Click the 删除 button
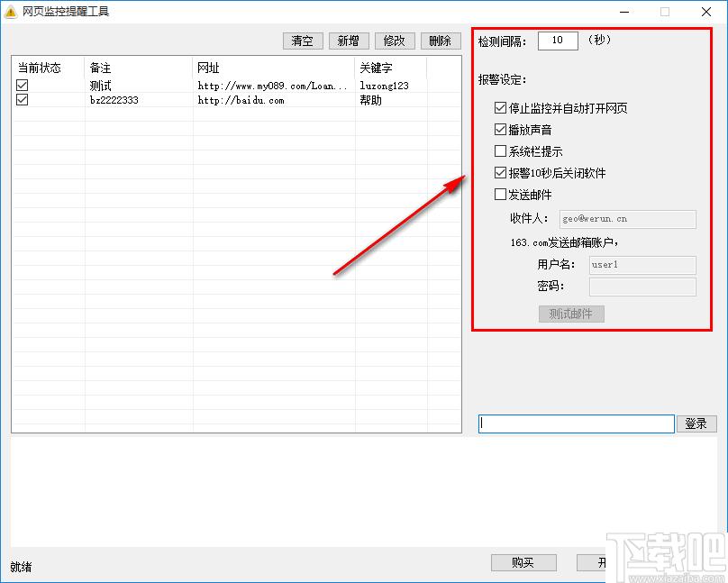 coord(441,41)
